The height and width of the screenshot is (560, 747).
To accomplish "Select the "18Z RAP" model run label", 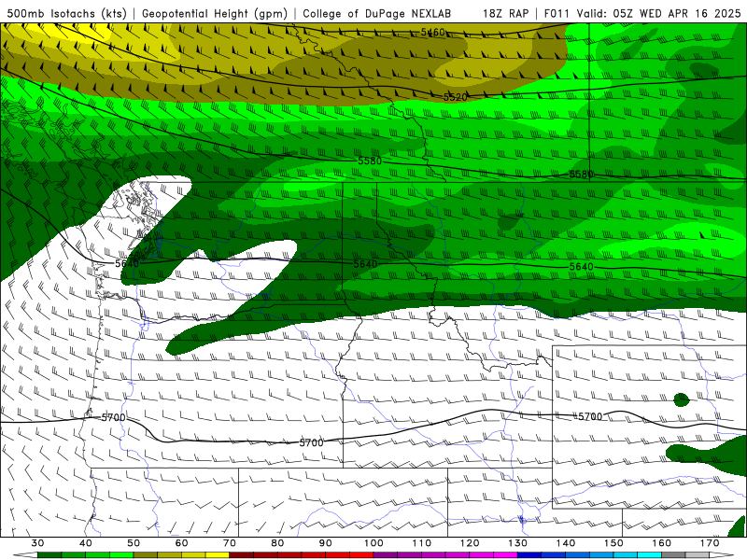I will pos(505,13).
